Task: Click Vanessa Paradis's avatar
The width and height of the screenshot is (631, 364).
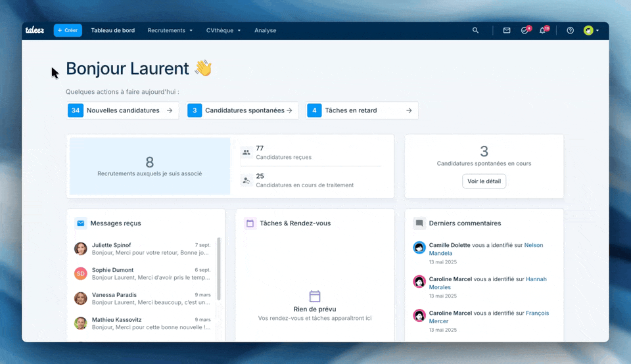Action: pos(80,298)
